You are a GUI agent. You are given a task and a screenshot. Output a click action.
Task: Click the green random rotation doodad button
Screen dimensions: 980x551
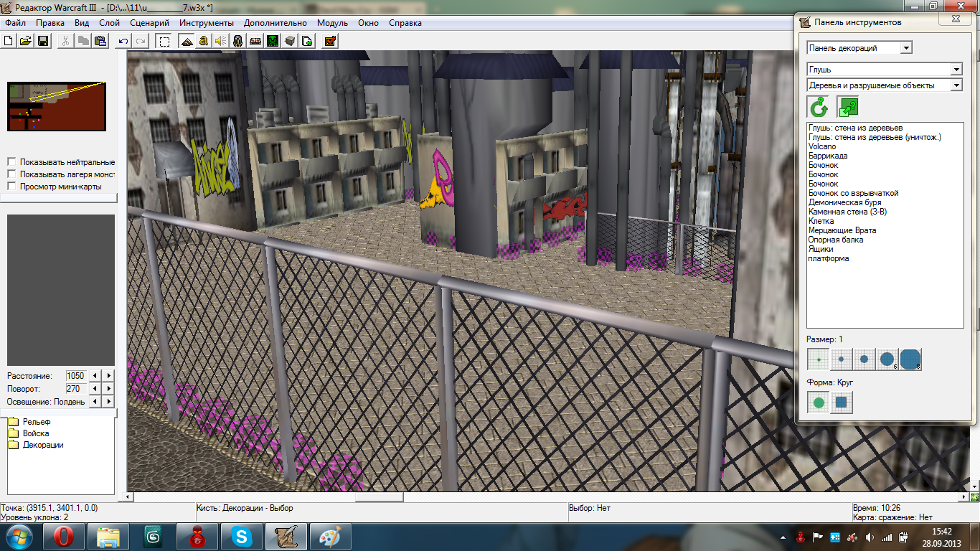tap(819, 108)
